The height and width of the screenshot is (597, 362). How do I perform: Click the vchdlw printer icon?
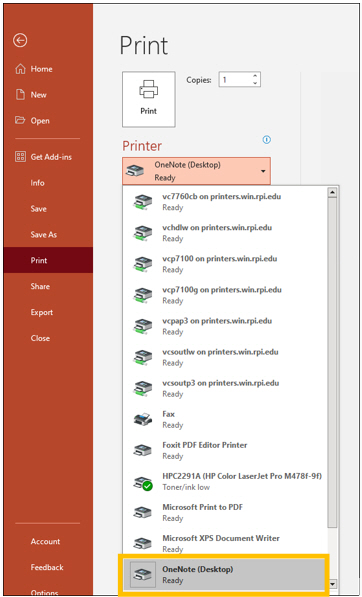[x=143, y=233]
